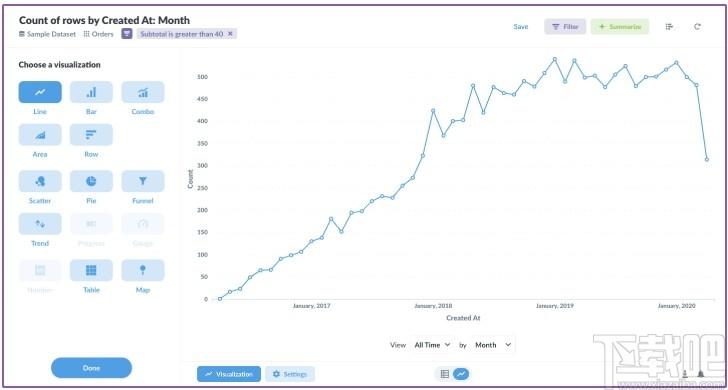This screenshot has width=728, height=390.
Task: Choose the Map visualization icon
Action: 143,270
